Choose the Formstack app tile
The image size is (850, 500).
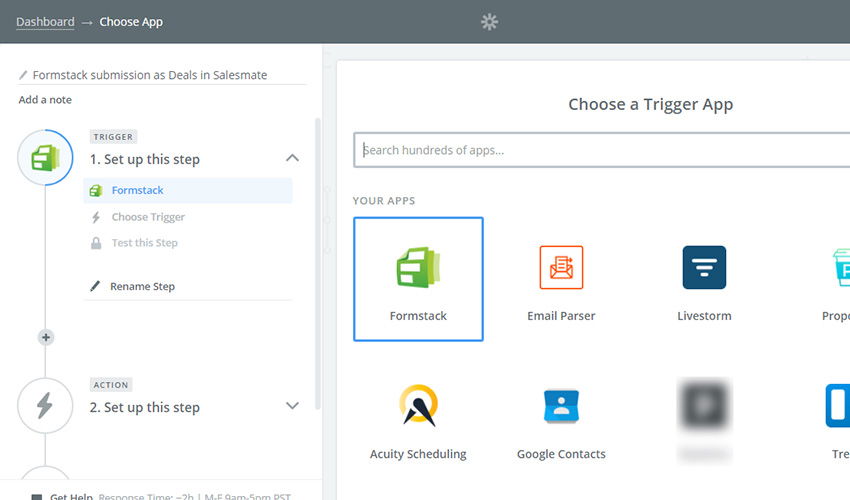(418, 279)
